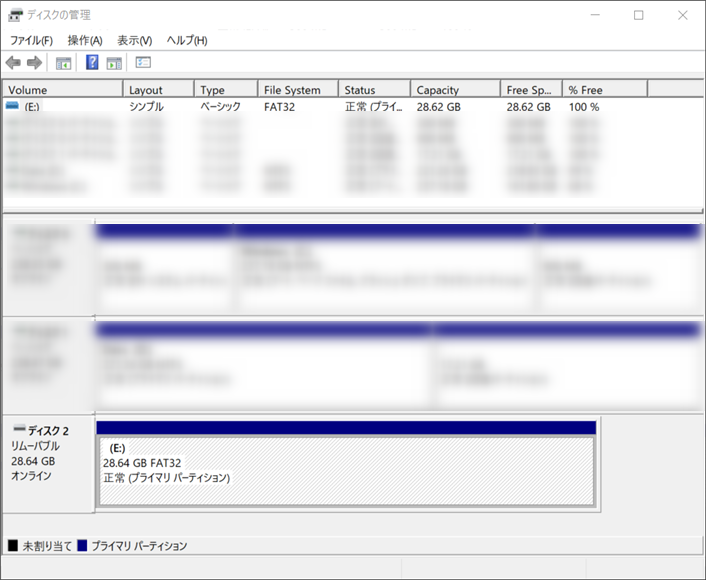Click the プライマリ パーティション blue legend swatch
This screenshot has width=706, height=580.
point(82,546)
